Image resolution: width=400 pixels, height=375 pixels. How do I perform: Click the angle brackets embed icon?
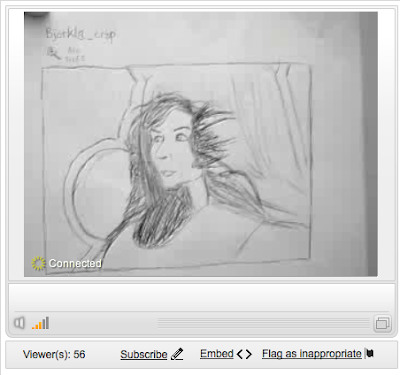click(x=244, y=354)
